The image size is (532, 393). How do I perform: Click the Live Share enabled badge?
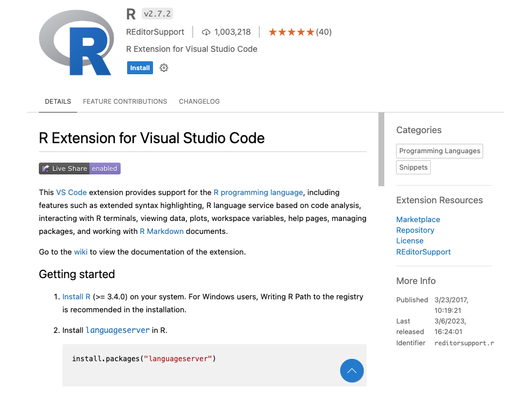point(79,169)
